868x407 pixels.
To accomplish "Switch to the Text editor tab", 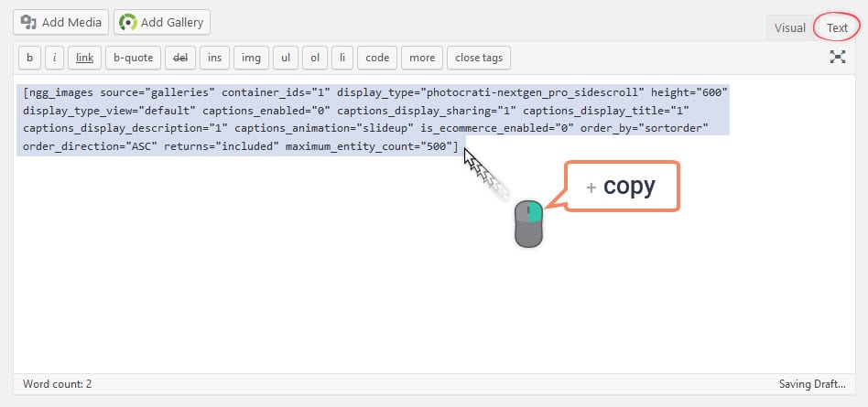I will (x=837, y=27).
